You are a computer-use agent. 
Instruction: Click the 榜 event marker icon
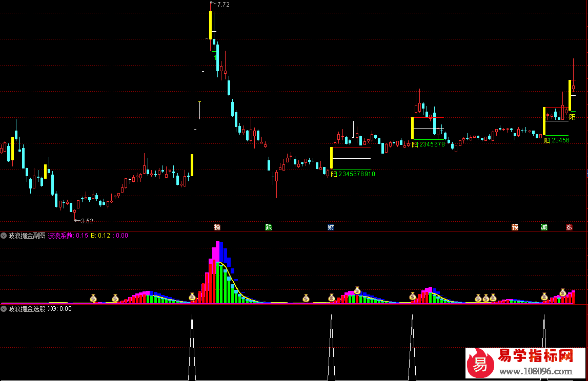coord(217,227)
